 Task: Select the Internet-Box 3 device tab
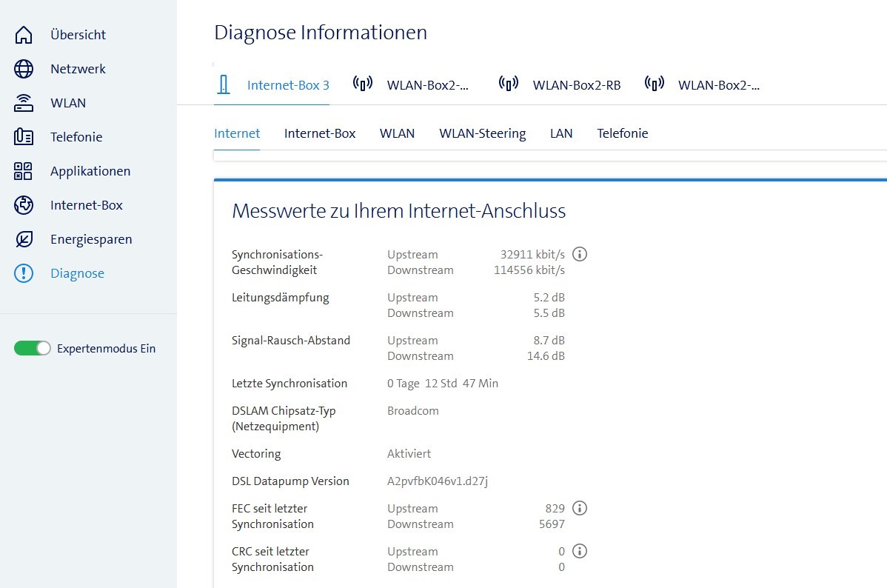tap(272, 84)
